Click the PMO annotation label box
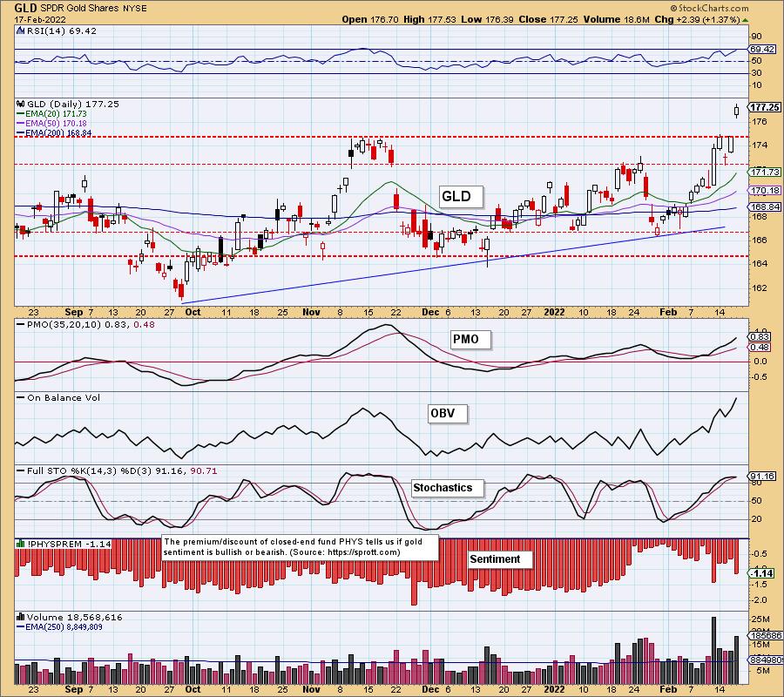 click(x=470, y=340)
